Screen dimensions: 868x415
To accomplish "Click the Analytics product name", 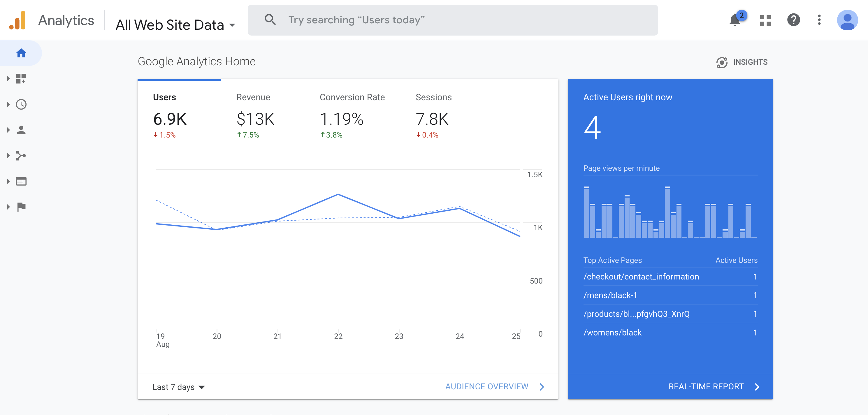I will [x=66, y=20].
